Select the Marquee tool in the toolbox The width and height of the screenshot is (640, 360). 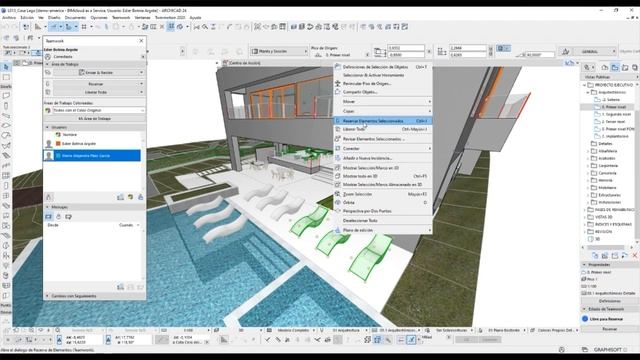6,77
